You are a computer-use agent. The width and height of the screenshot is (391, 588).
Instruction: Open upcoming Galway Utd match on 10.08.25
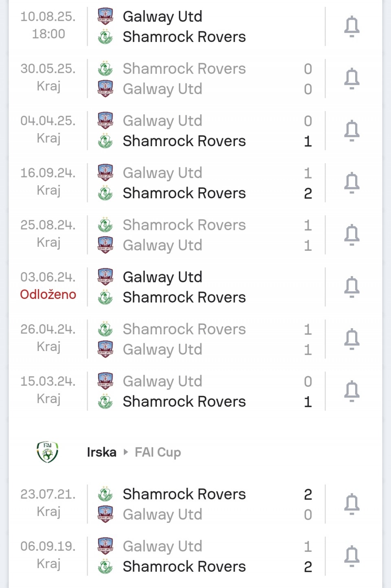pos(195,27)
